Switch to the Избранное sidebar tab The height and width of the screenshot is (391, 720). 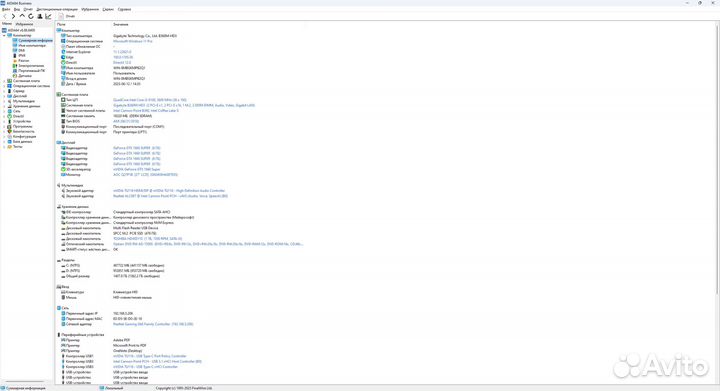point(24,23)
